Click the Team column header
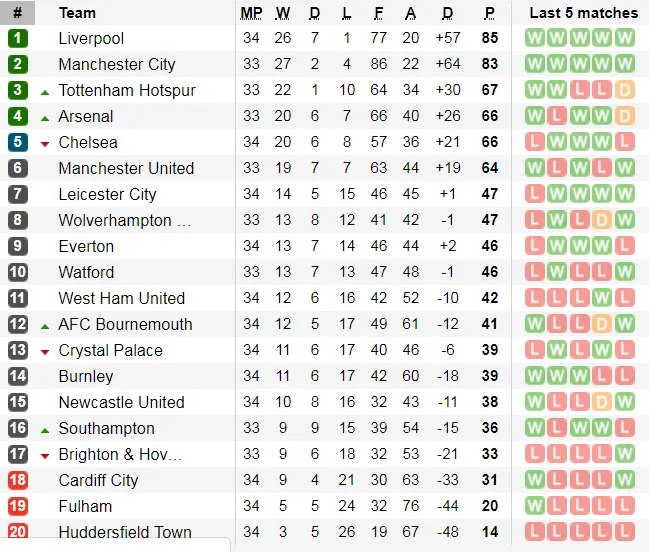 (78, 13)
